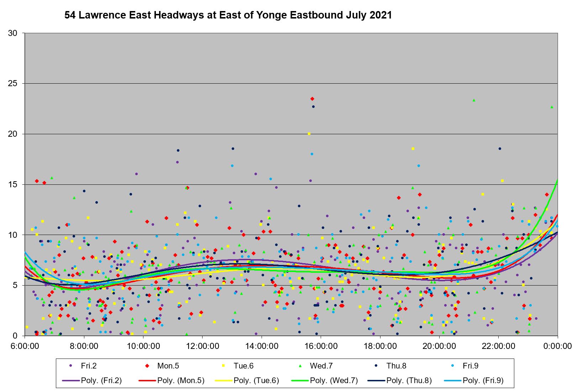Click the 12:00:00 x-axis label
Viewport: 578px width, 392px height.
[x=202, y=346]
